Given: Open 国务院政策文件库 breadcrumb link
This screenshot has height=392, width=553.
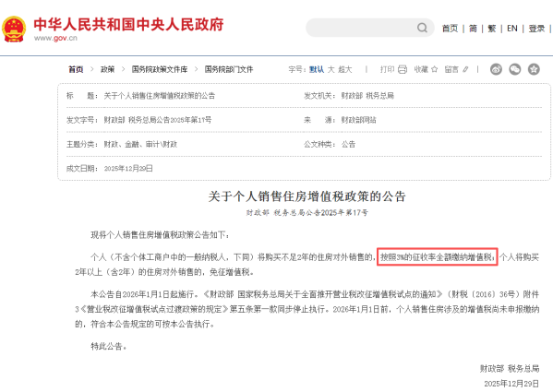Looking at the screenshot, I should click(x=160, y=69).
